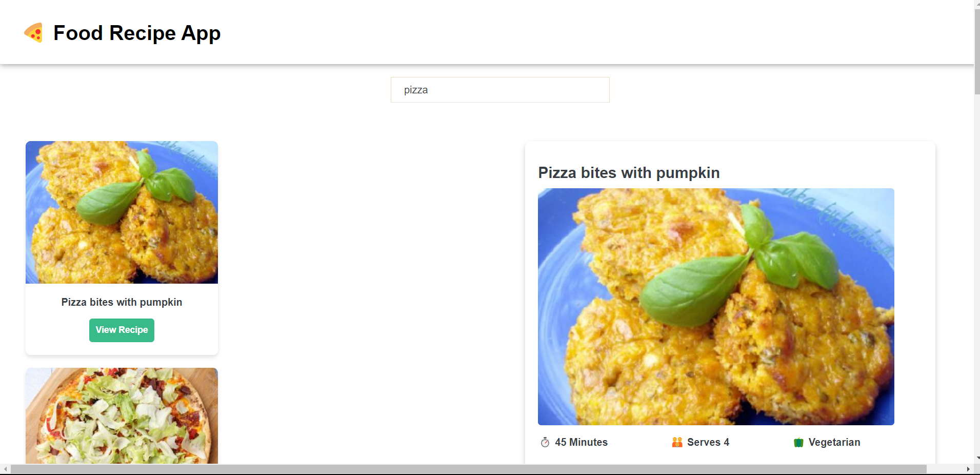Click the pizza slice logo icon
980x475 pixels.
[x=34, y=33]
